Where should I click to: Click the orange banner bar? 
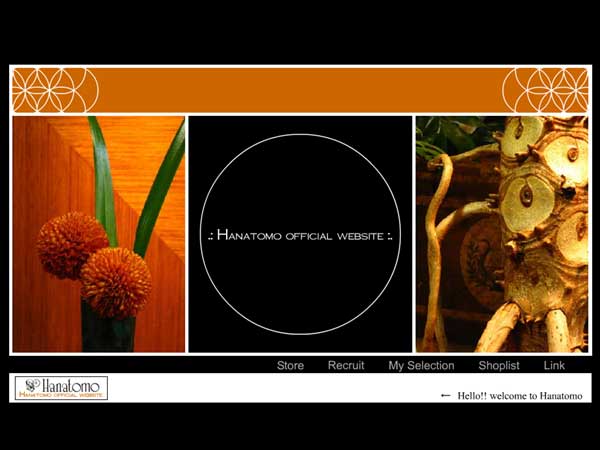pyautogui.click(x=300, y=90)
